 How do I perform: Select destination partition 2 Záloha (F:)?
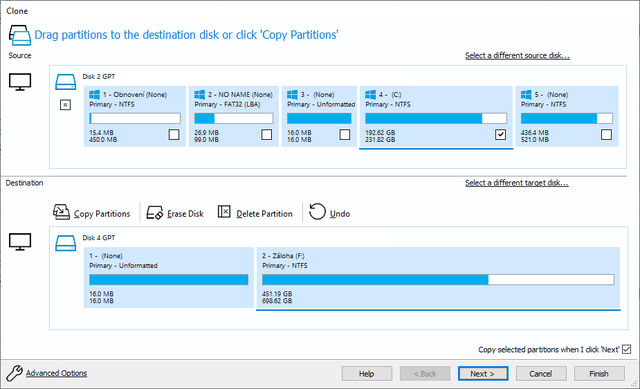coord(438,278)
